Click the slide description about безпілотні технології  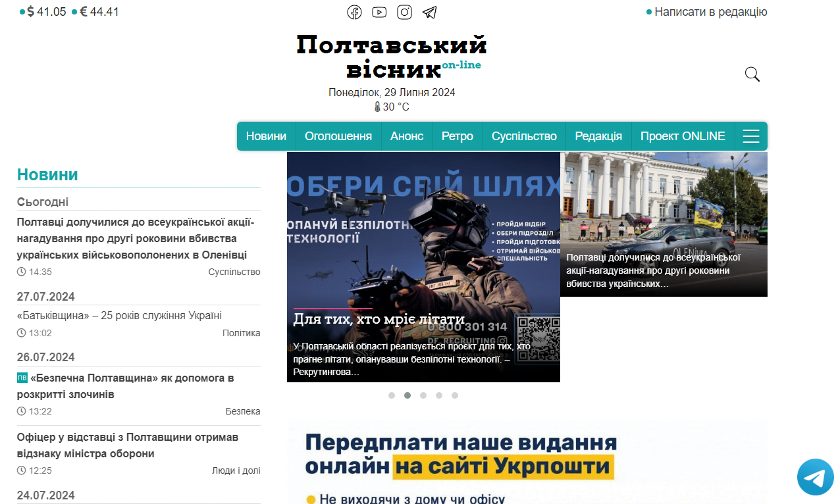click(413, 359)
